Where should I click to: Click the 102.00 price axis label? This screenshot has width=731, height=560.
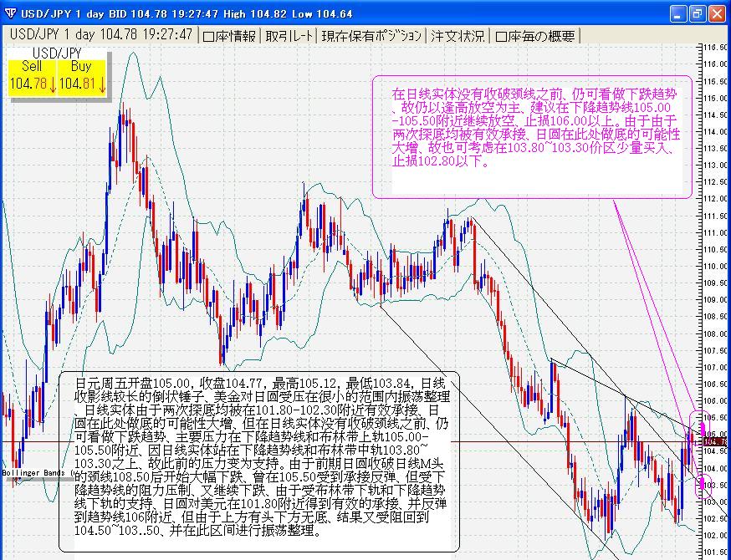[717, 536]
